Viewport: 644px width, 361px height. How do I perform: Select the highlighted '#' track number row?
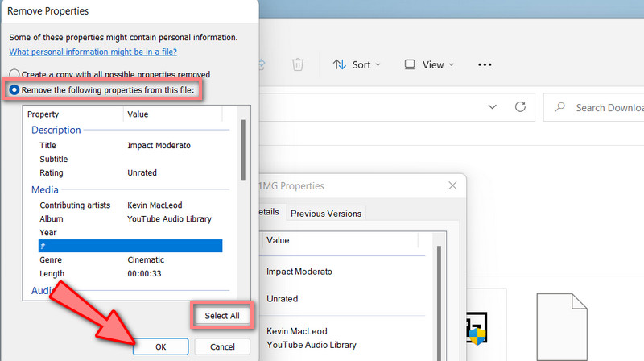pyautogui.click(x=130, y=247)
